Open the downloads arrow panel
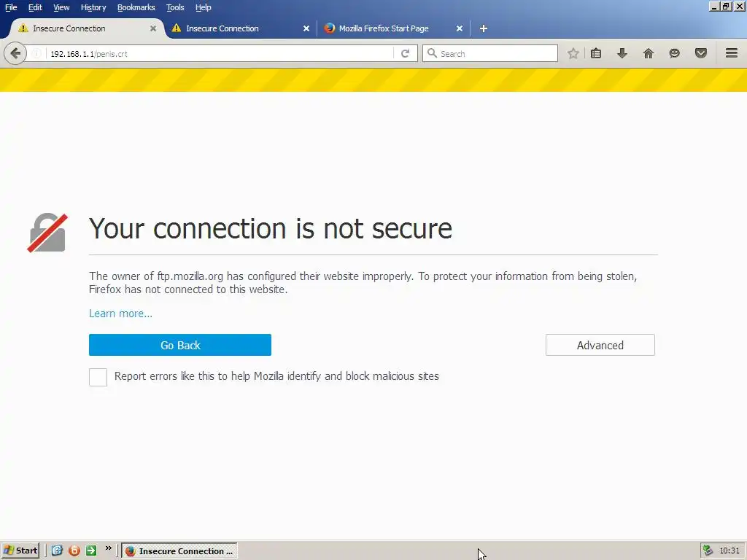747x560 pixels. tap(622, 53)
